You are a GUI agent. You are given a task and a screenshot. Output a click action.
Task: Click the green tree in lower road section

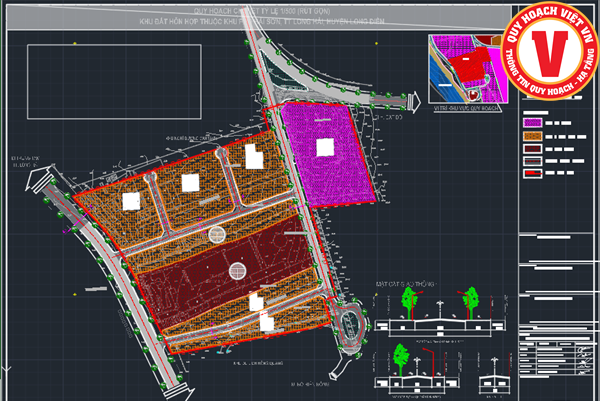[402, 355]
